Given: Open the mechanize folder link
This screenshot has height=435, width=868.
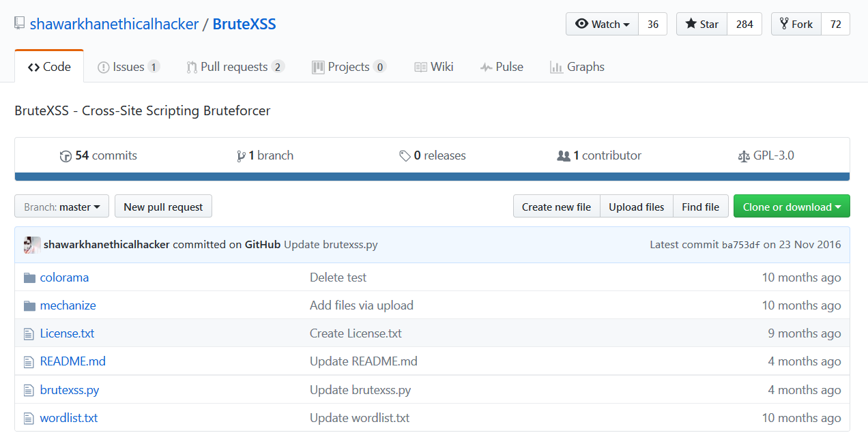Looking at the screenshot, I should pyautogui.click(x=68, y=305).
